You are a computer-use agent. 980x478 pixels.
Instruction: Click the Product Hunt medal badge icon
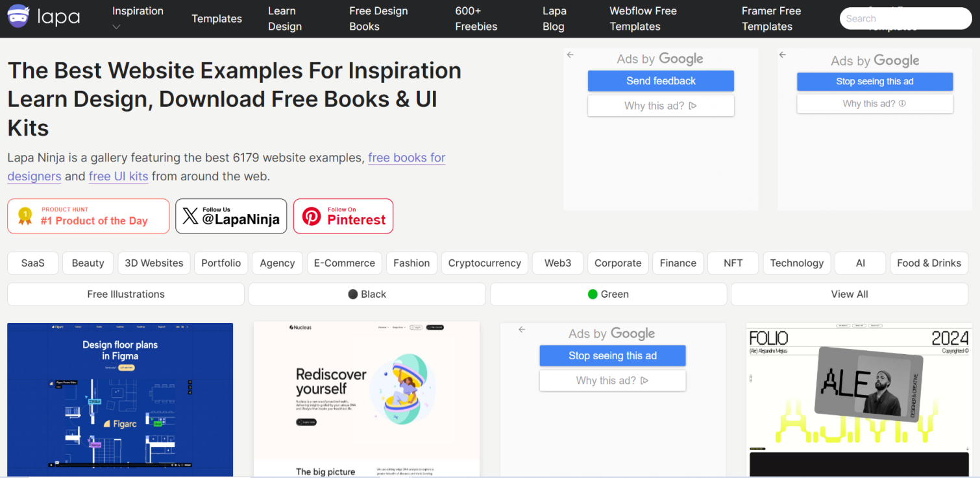pyautogui.click(x=25, y=216)
